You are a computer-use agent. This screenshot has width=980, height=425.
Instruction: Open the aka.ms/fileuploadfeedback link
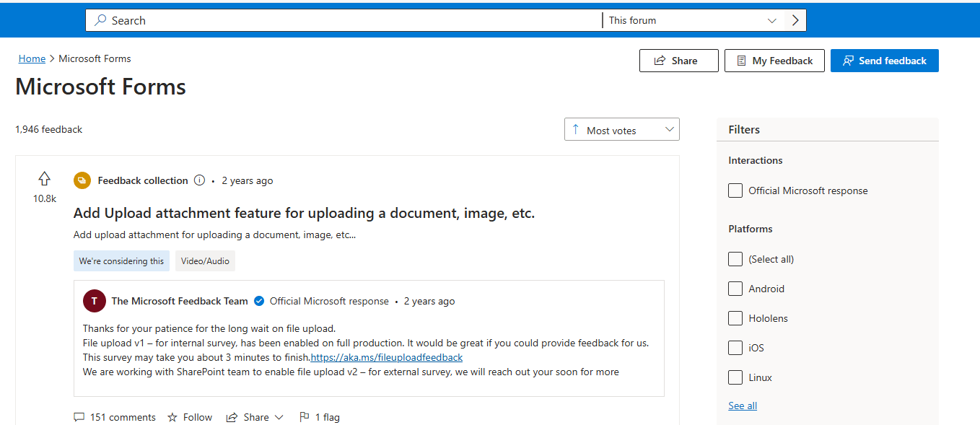pos(387,357)
